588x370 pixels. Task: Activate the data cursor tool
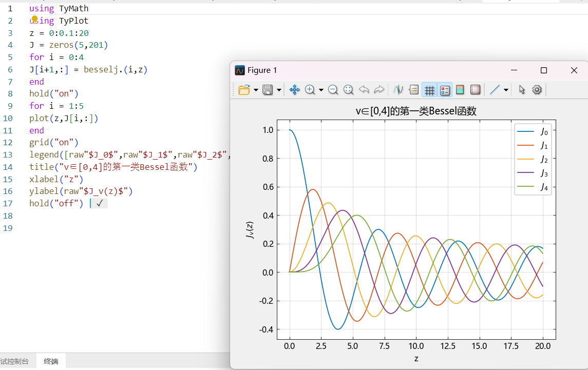tap(399, 90)
